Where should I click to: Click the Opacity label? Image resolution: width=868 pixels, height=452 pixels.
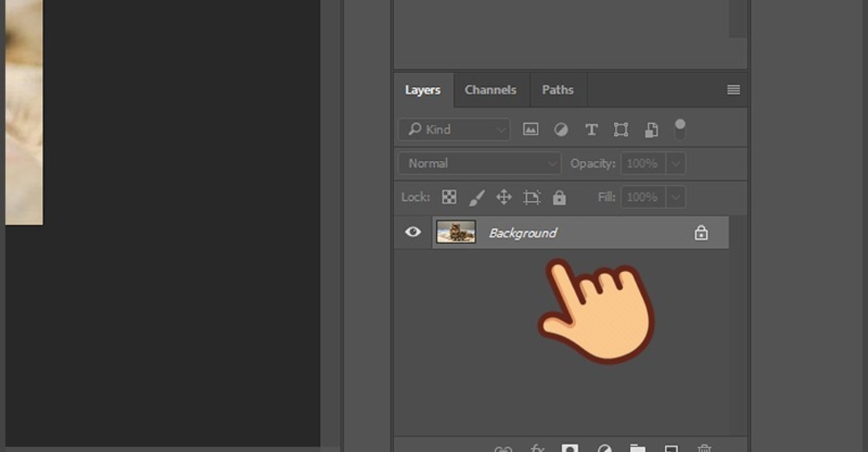[x=593, y=163]
